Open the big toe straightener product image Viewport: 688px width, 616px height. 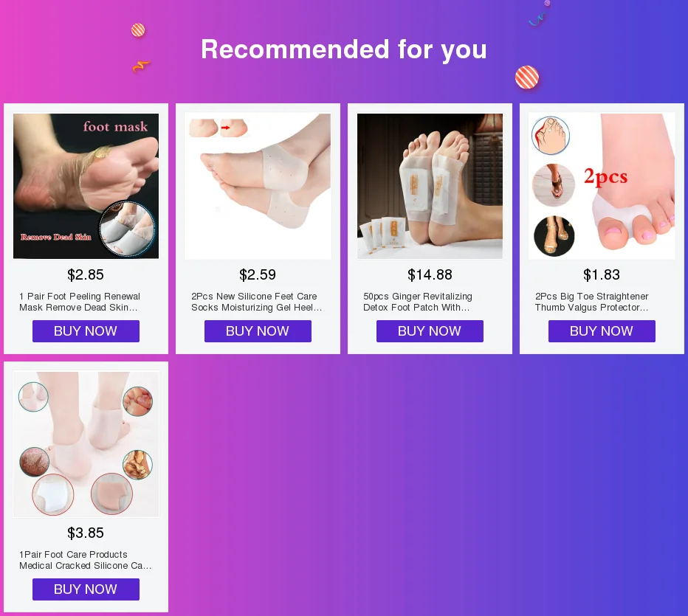pyautogui.click(x=602, y=186)
